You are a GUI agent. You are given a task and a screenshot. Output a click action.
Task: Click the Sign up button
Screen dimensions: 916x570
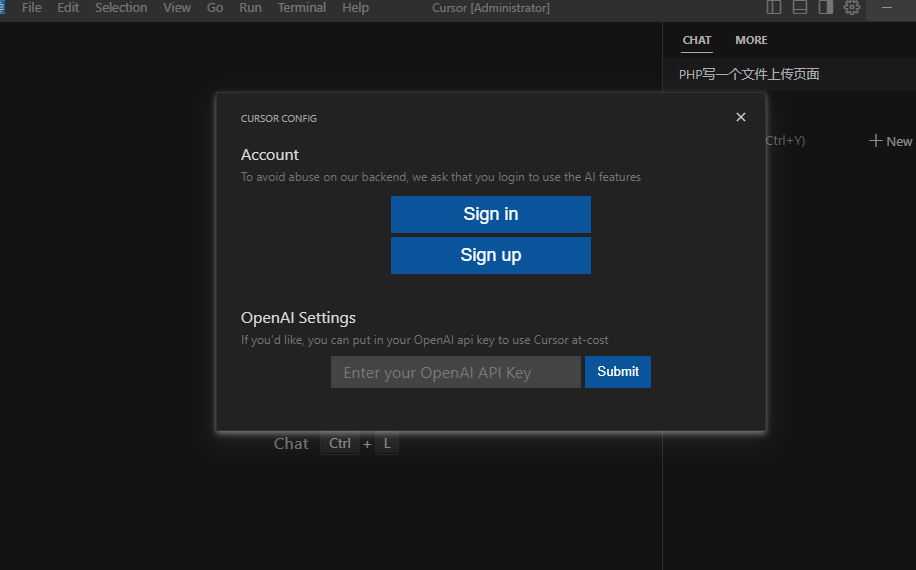491,255
